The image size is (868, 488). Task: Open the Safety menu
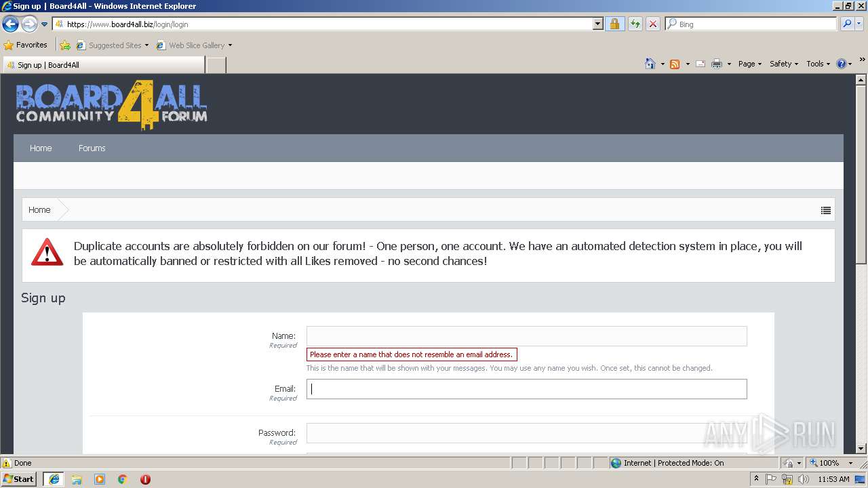784,64
